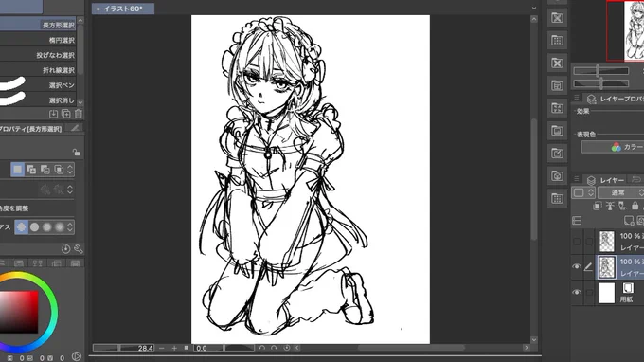Open the brush size tab beside tool property
The height and width of the screenshot is (362, 644).
[x=75, y=128]
